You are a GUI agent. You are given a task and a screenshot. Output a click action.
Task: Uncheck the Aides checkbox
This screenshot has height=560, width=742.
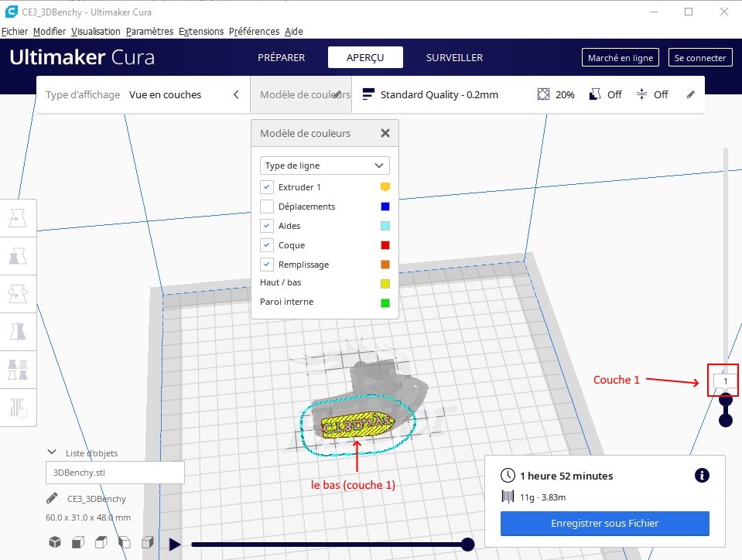266,226
